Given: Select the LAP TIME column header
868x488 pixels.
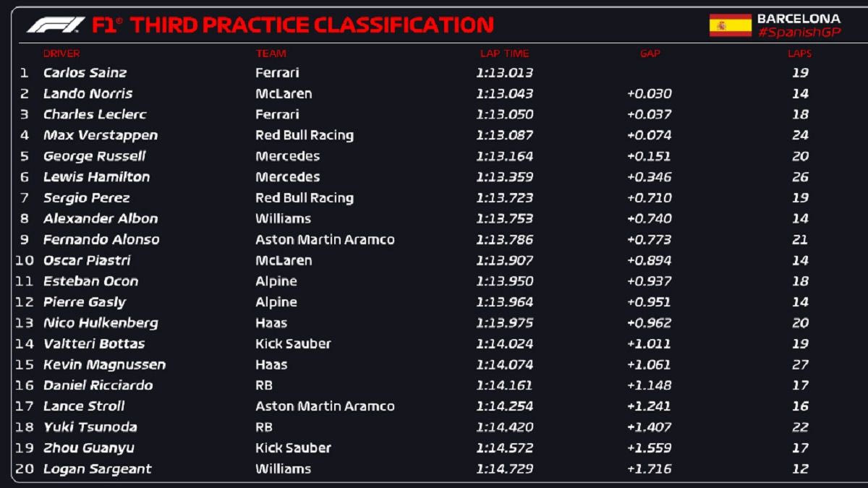Looking at the screenshot, I should 504,53.
